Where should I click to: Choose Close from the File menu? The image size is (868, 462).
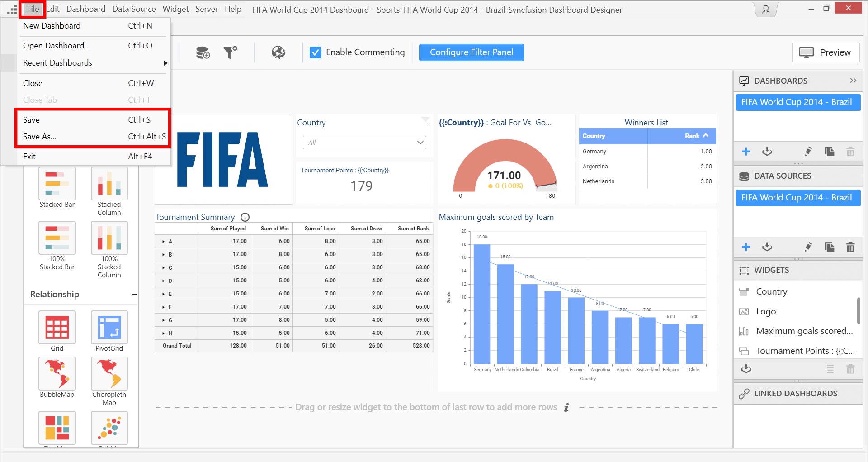pyautogui.click(x=94, y=83)
